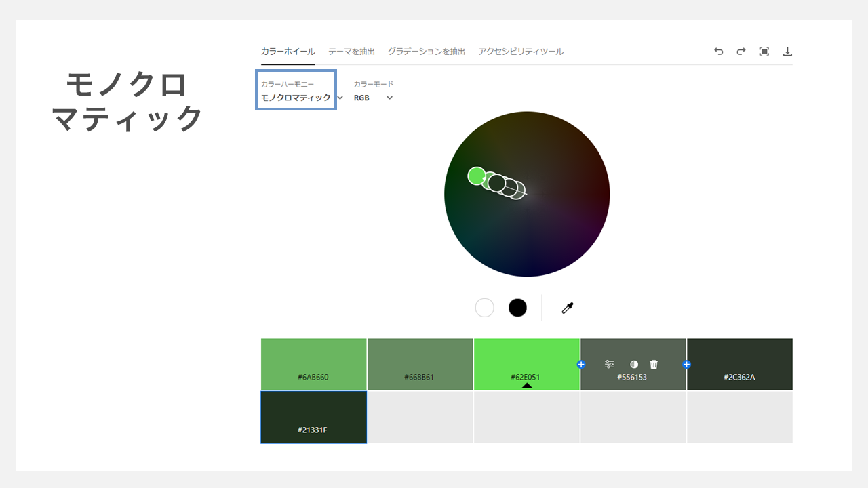
Task: Click the undo arrow icon
Action: pyautogui.click(x=719, y=52)
